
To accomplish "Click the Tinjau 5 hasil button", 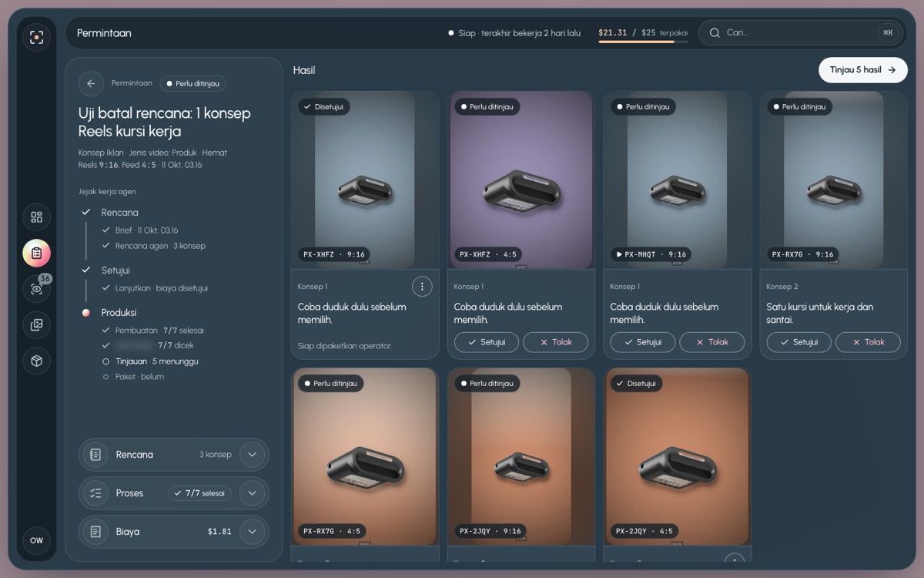I will (863, 70).
